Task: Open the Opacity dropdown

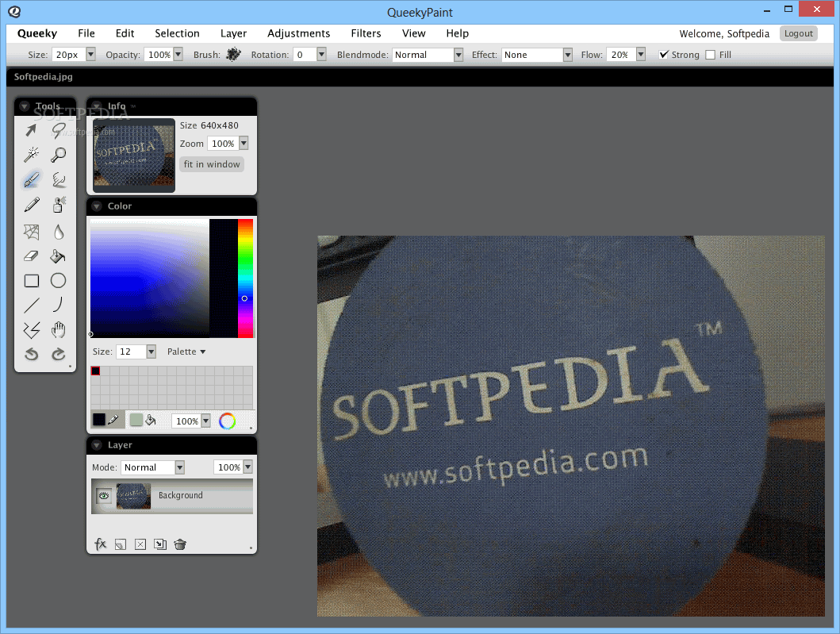Action: coord(178,54)
